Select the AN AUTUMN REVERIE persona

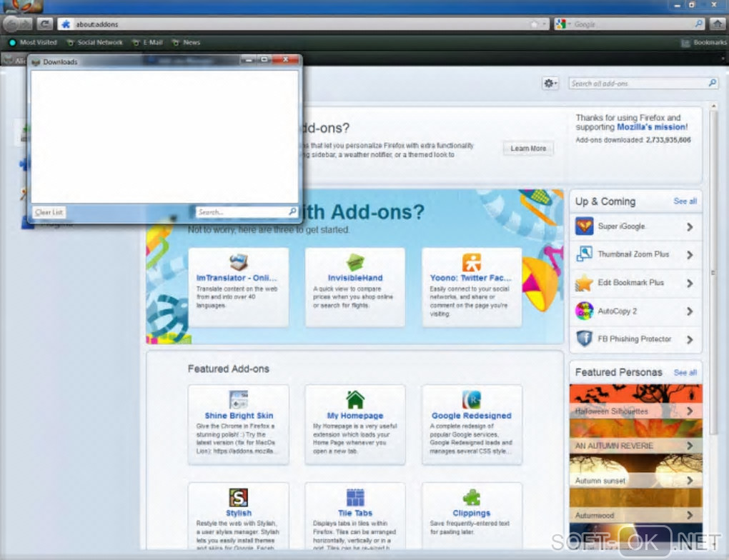[x=635, y=436]
